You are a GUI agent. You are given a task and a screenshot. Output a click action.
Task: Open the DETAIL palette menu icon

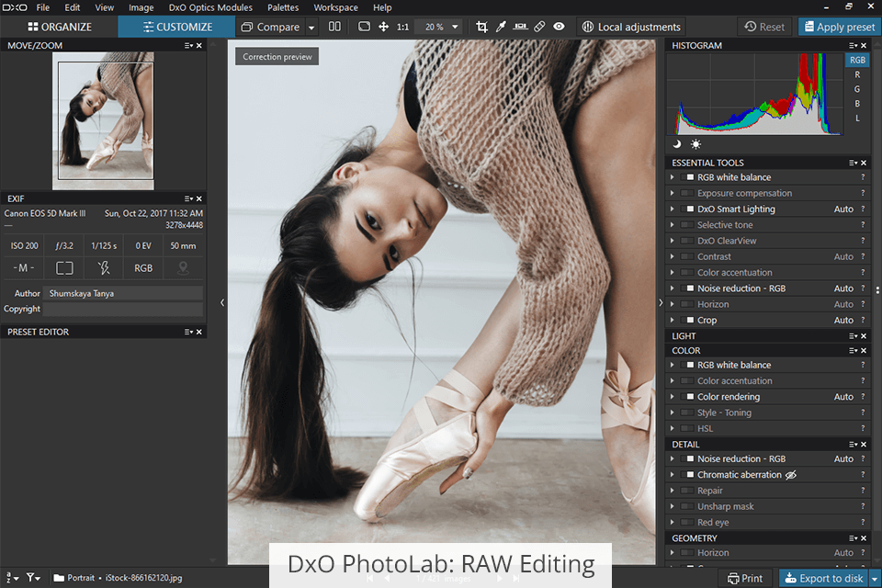(x=853, y=445)
